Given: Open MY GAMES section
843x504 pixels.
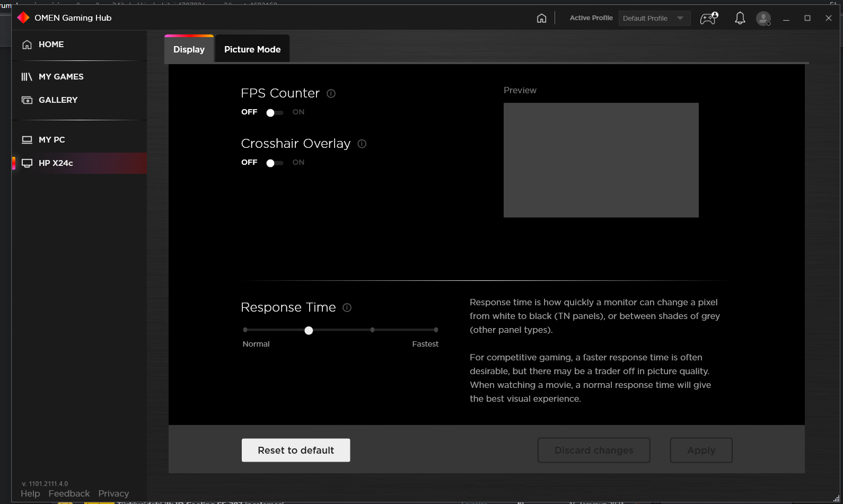Looking at the screenshot, I should click(x=80, y=77).
